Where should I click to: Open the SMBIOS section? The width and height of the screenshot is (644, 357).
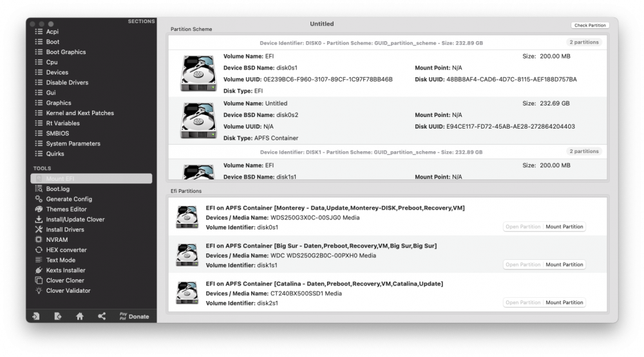(x=57, y=133)
